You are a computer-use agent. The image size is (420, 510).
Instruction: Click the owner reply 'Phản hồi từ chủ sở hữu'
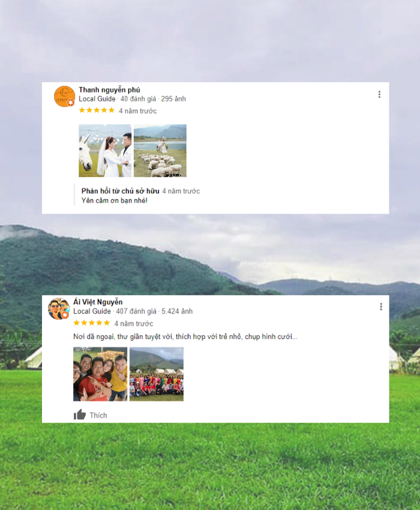coord(120,191)
